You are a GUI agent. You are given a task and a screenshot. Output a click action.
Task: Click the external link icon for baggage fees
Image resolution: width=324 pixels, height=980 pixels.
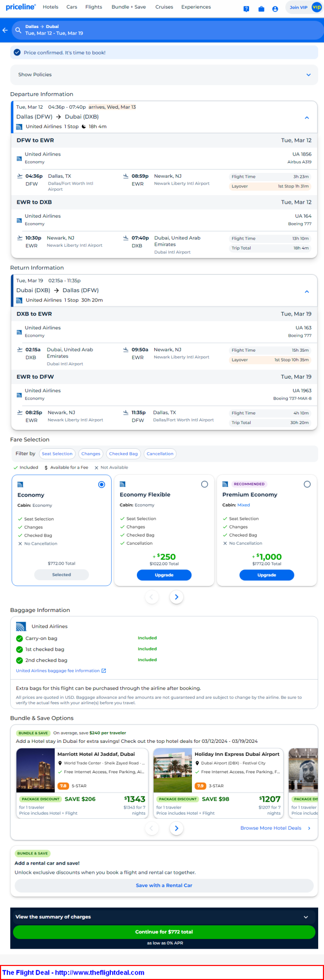tap(103, 670)
